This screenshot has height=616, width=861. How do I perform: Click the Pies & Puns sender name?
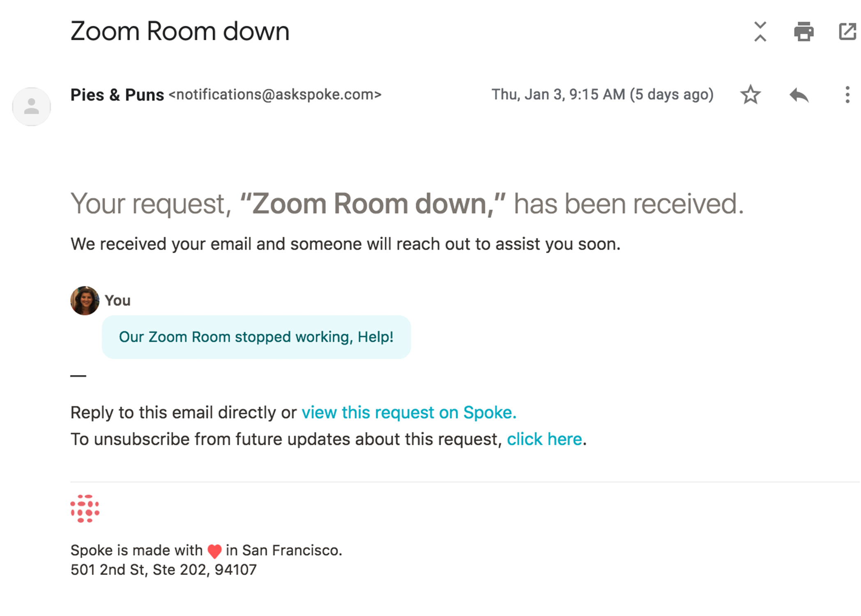tap(117, 95)
